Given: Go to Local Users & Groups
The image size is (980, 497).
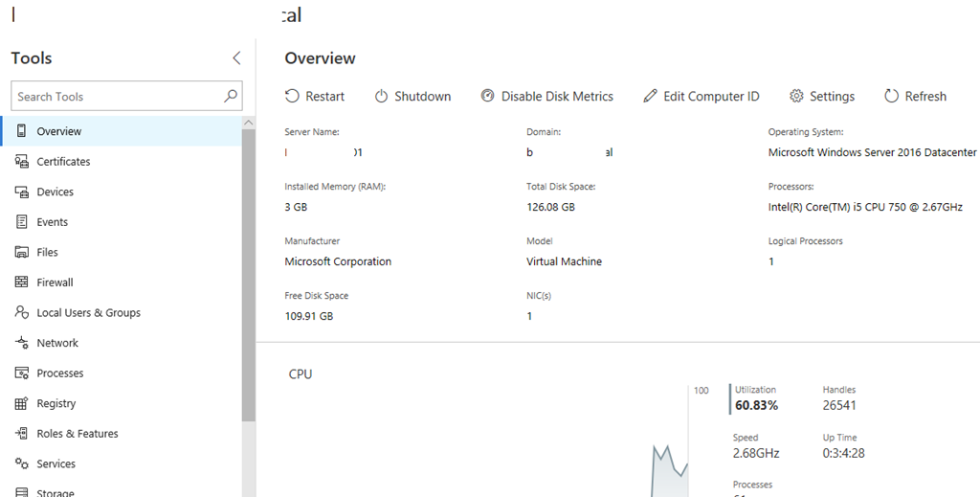Looking at the screenshot, I should click(x=88, y=313).
